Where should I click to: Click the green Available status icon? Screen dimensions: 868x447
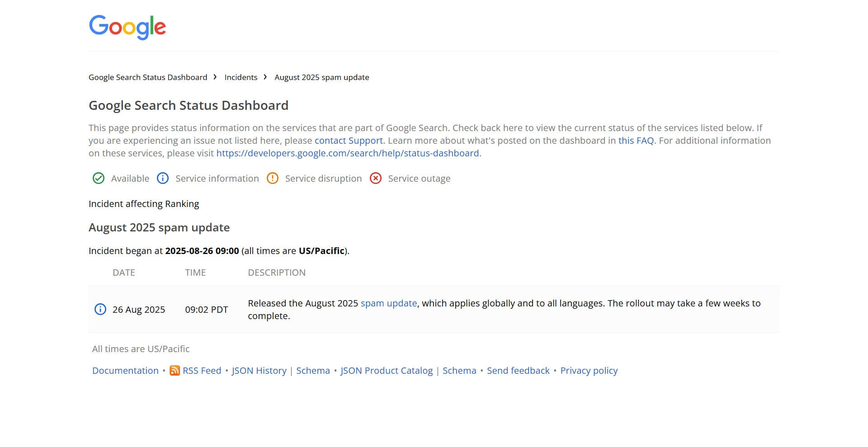[99, 179]
